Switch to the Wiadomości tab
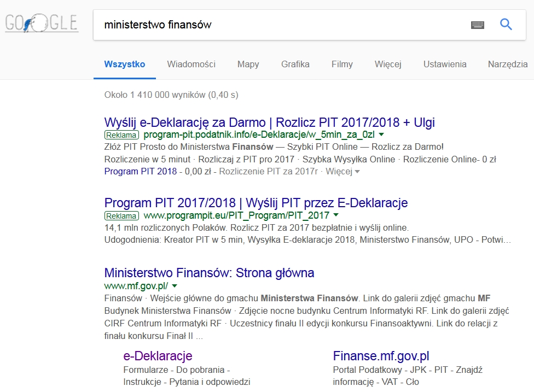Image resolution: width=534 pixels, height=392 pixels. click(x=191, y=64)
